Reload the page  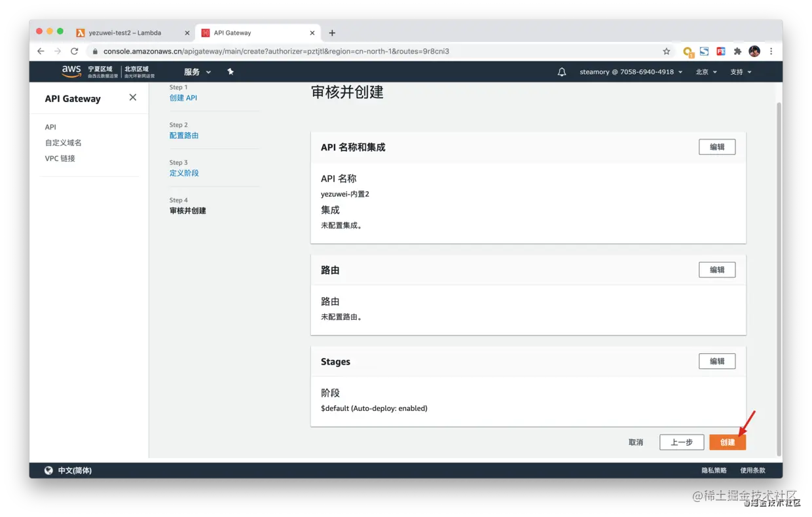(75, 51)
